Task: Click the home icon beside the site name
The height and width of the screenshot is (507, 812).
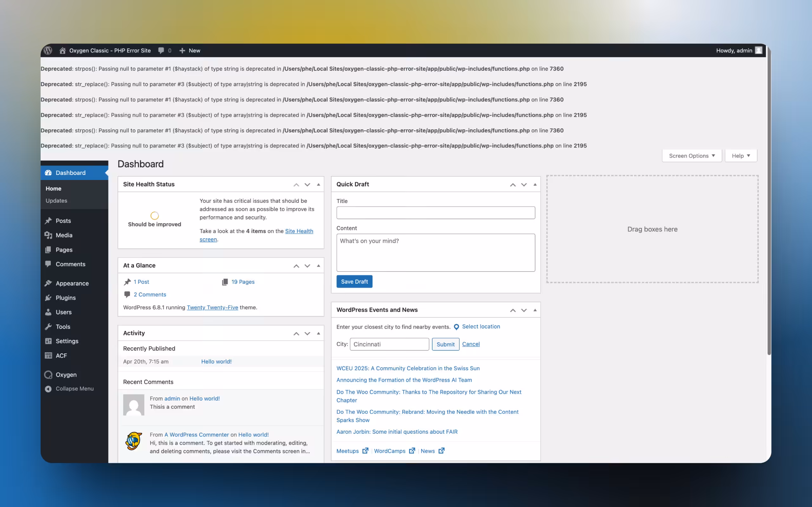Action: [x=62, y=51]
